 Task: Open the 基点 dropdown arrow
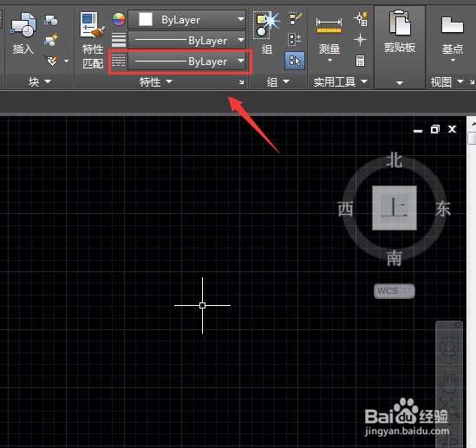coord(453,60)
